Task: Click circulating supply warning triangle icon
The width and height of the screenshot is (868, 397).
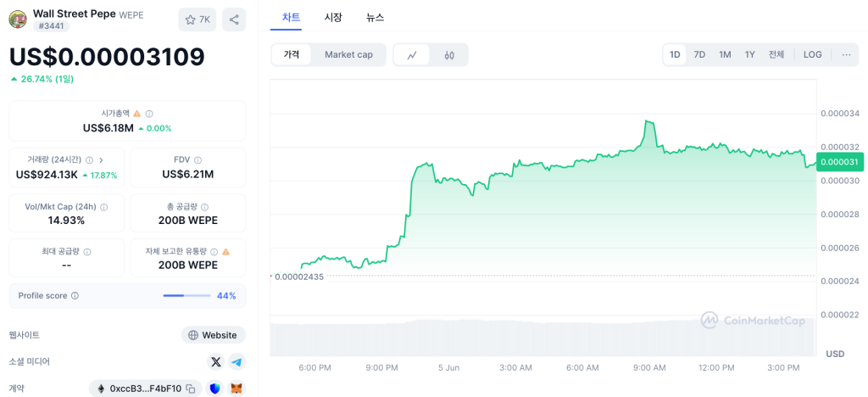Action: (225, 251)
